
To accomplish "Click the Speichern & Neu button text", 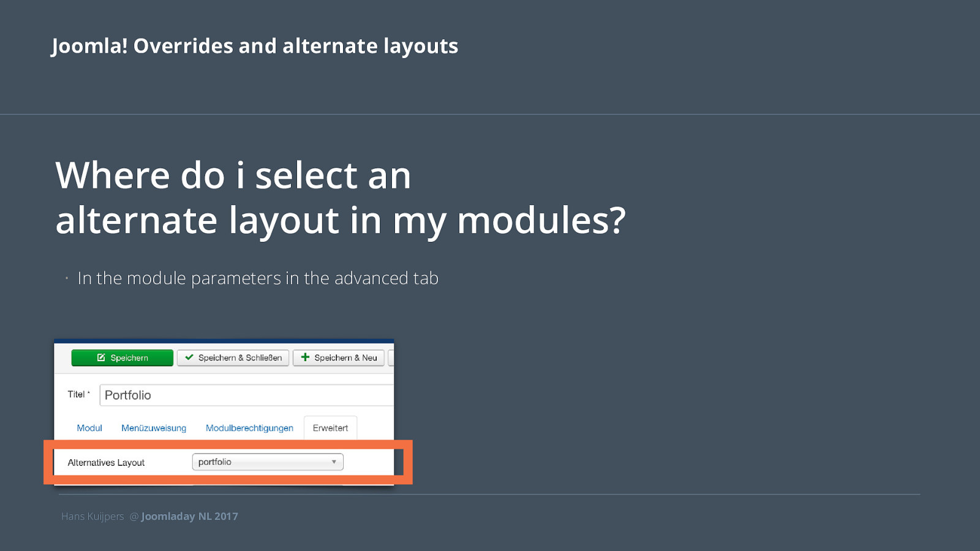I will 345,358.
